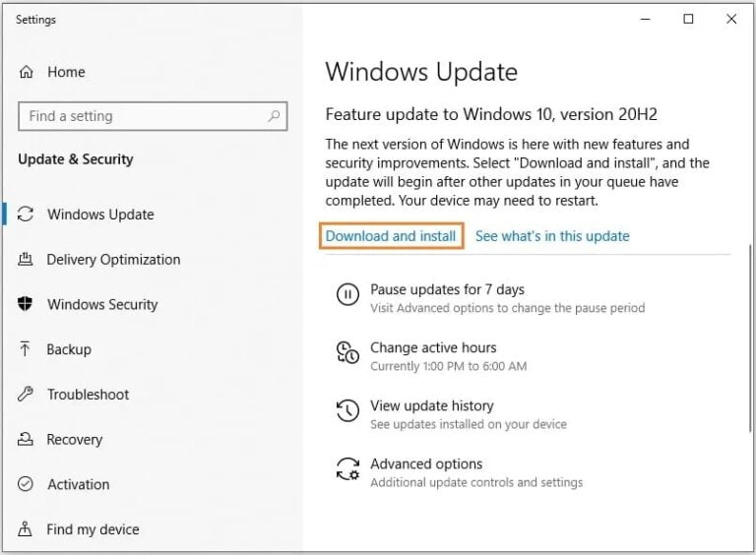This screenshot has height=555, width=756.
Task: Click the Delivery Optimization icon
Action: 27,260
